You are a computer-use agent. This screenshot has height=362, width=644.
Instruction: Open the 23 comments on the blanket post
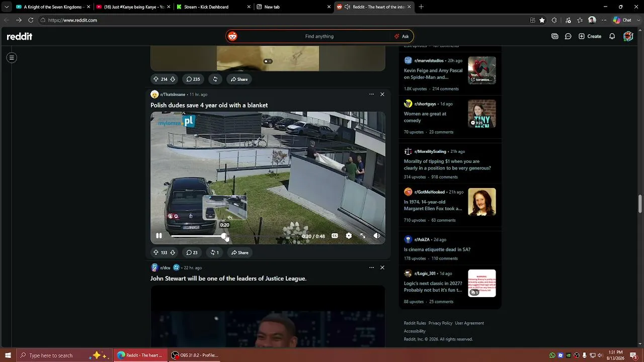[x=192, y=252]
